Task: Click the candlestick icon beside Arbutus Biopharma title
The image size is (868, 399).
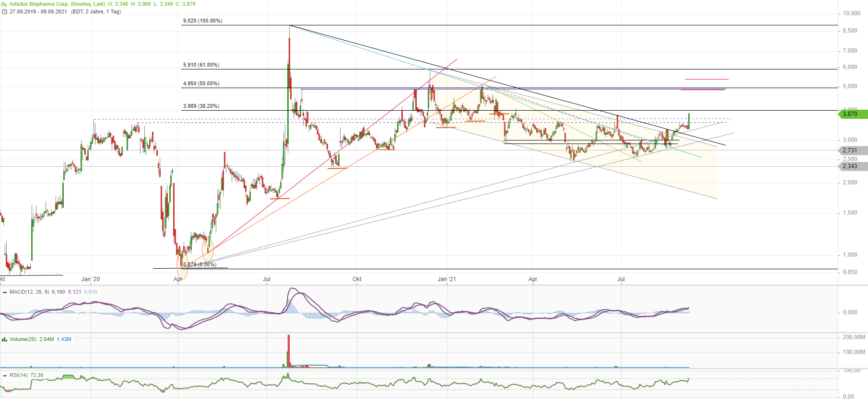Action: [x=4, y=4]
